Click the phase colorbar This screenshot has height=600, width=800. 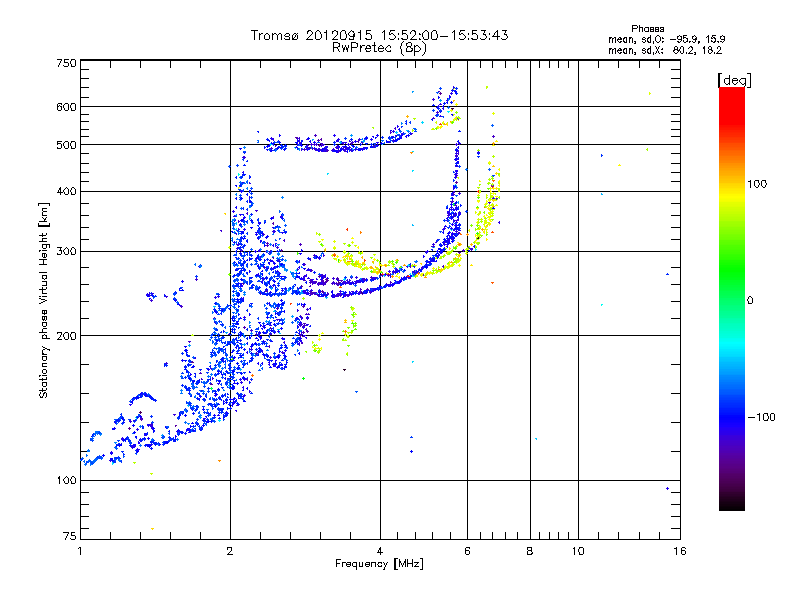pyautogui.click(x=732, y=298)
